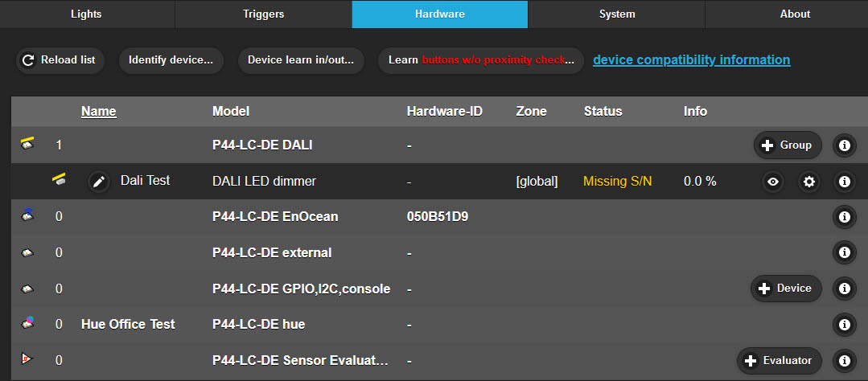Show info for P44-LC-DE hue row
Image resolution: width=868 pixels, height=381 pixels.
click(844, 325)
